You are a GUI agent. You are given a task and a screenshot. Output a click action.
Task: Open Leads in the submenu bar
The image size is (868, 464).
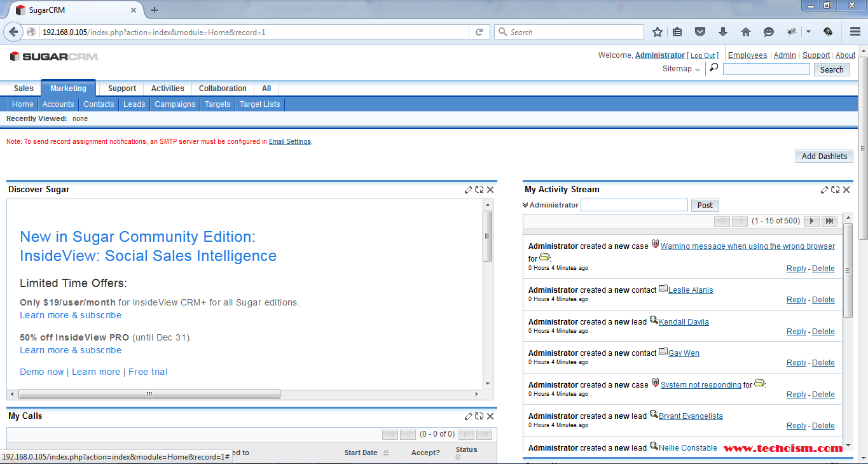[x=134, y=104]
